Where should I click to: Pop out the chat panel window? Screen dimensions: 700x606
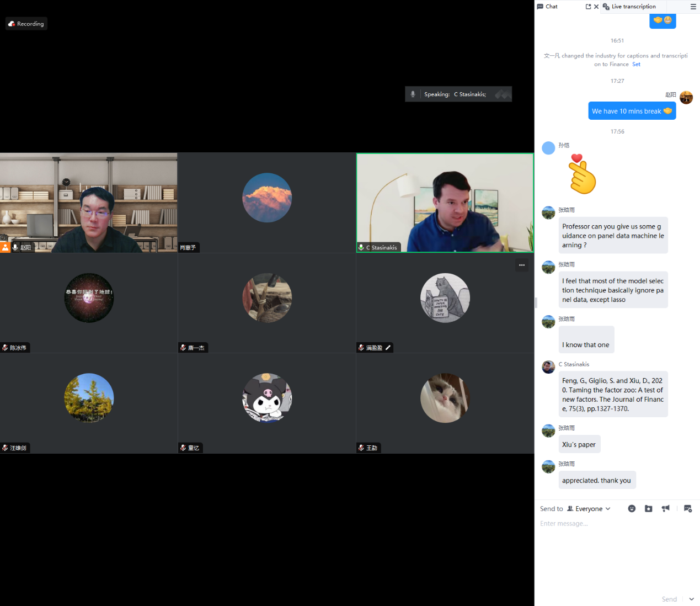coord(588,7)
